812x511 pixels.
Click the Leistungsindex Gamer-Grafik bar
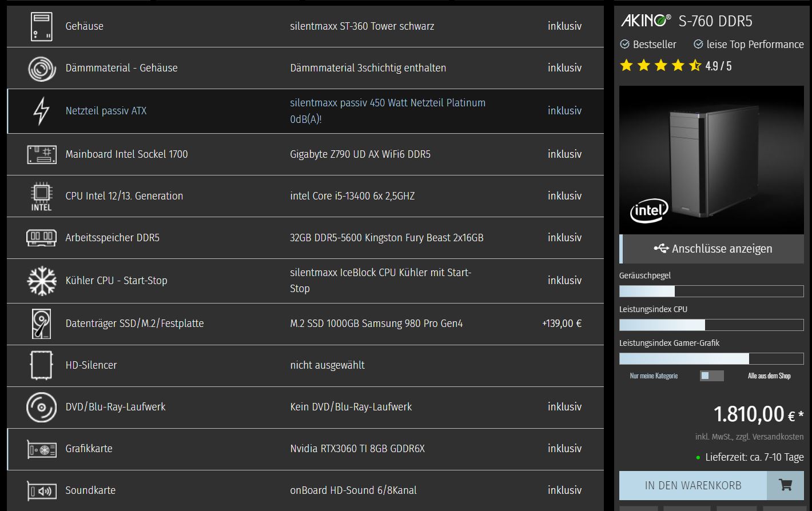[711, 358]
